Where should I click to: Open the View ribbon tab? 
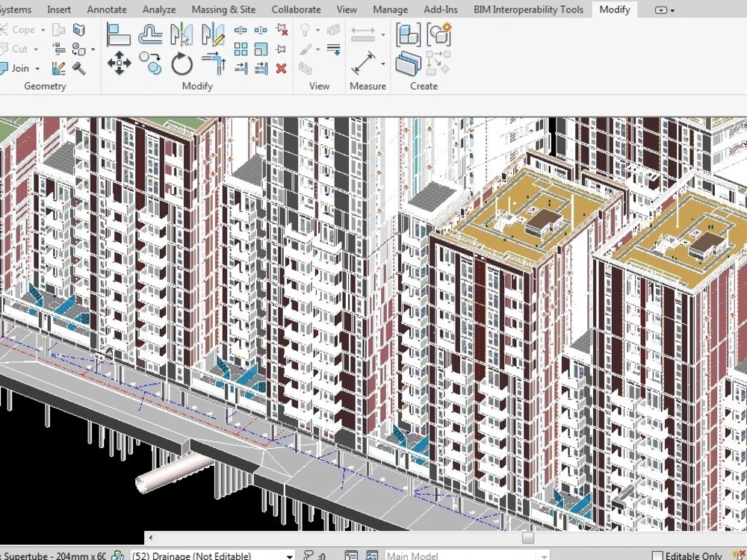(x=347, y=10)
